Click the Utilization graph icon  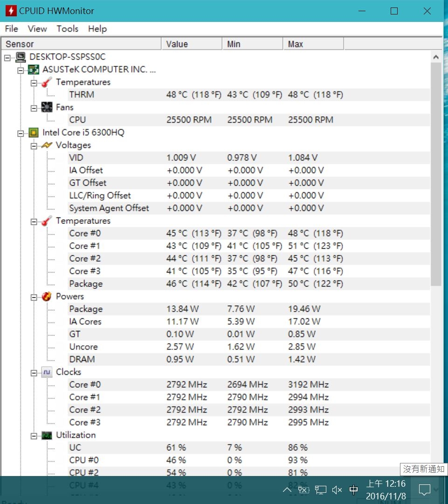[47, 435]
